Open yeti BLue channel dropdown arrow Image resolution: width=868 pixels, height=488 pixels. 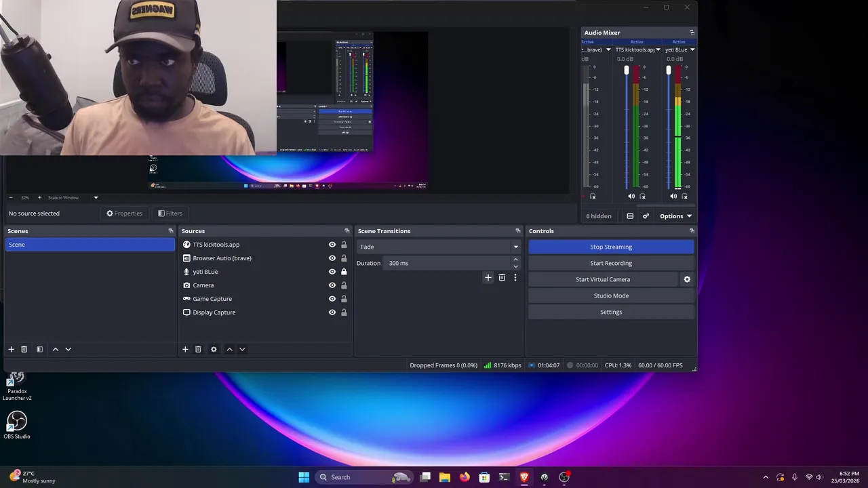pos(692,49)
